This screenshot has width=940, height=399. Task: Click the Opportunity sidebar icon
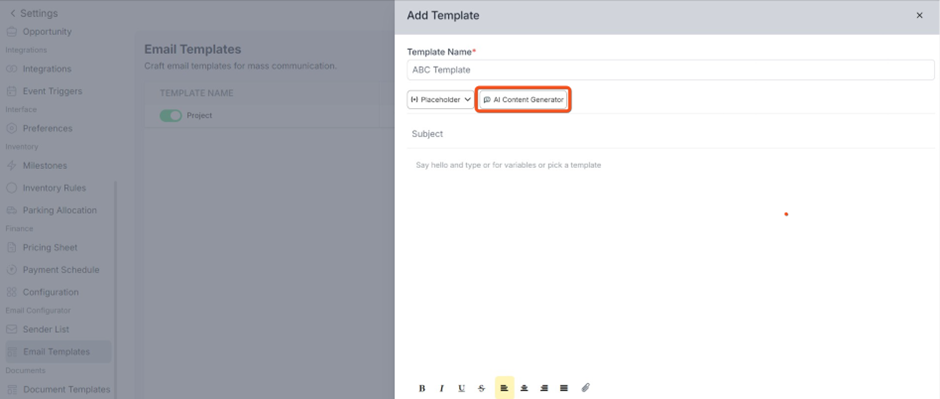(11, 32)
